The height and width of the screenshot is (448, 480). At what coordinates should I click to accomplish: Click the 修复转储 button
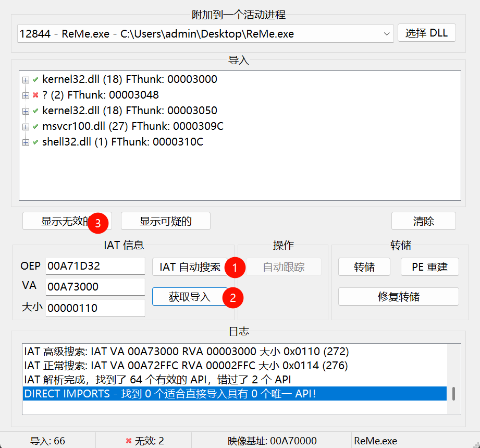pos(398,297)
